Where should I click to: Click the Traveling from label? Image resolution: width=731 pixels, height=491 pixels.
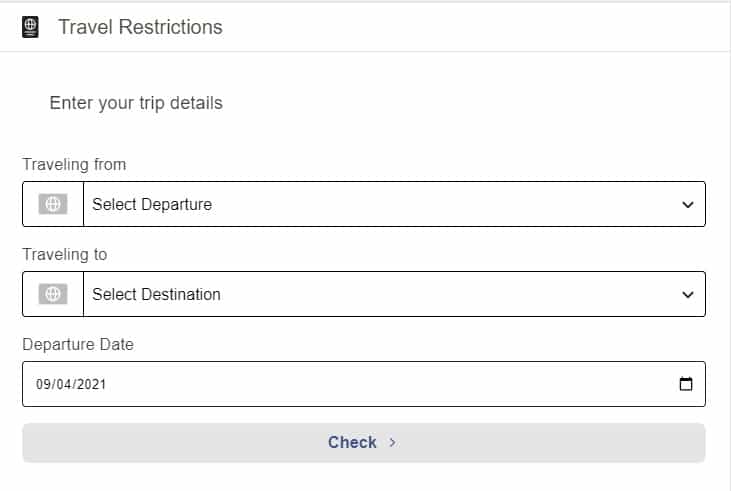click(74, 165)
